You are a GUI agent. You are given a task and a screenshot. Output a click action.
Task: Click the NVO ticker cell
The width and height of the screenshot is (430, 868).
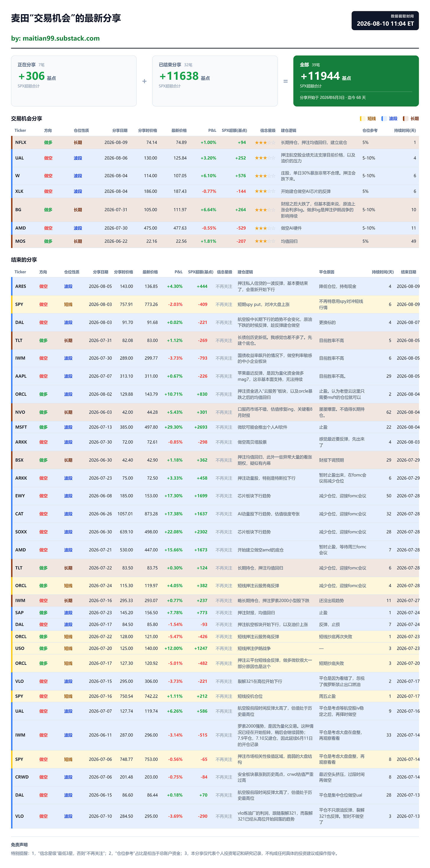tap(20, 412)
